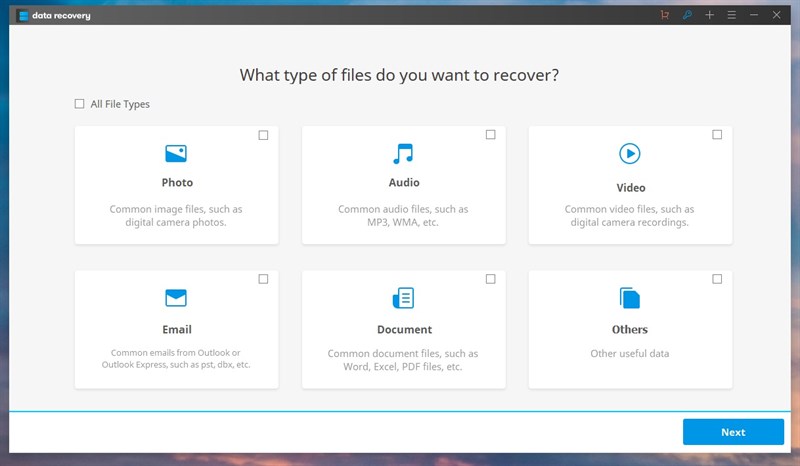This screenshot has height=466, width=800.
Task: Select the Video card checkbox
Action: tap(717, 135)
